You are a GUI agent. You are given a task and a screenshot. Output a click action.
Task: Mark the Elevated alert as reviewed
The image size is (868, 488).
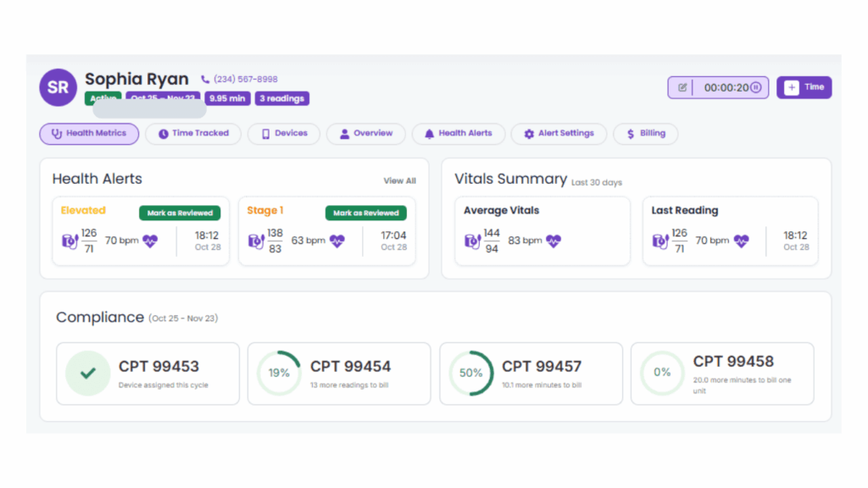click(180, 213)
